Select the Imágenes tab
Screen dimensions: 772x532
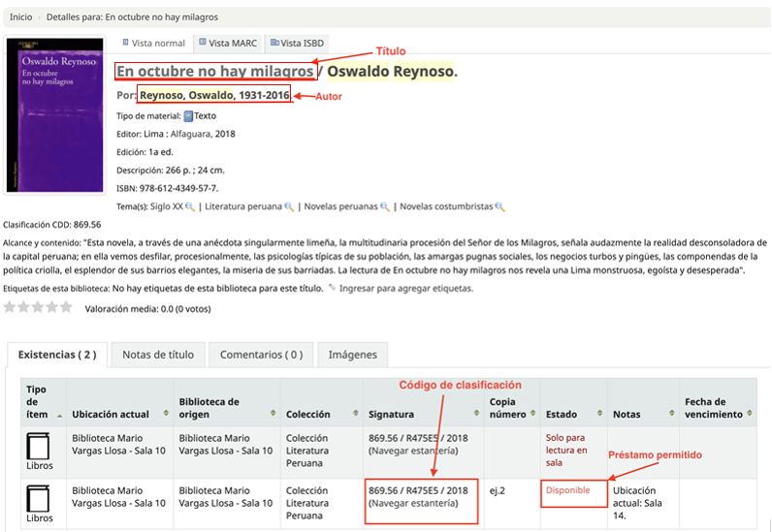click(x=352, y=355)
